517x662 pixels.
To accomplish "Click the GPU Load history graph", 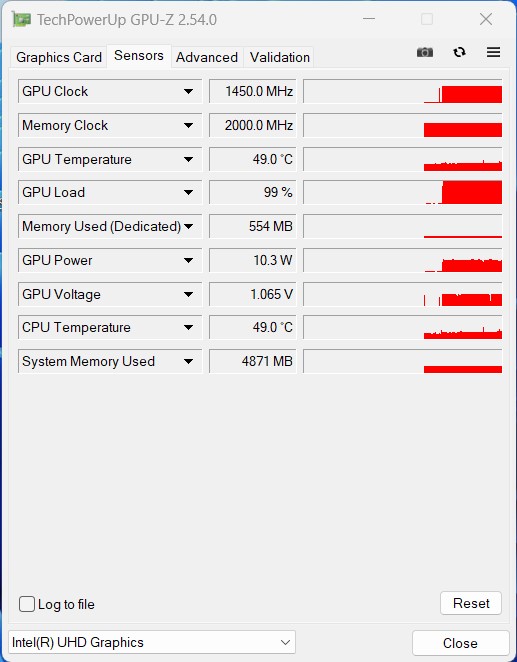I will pos(403,193).
